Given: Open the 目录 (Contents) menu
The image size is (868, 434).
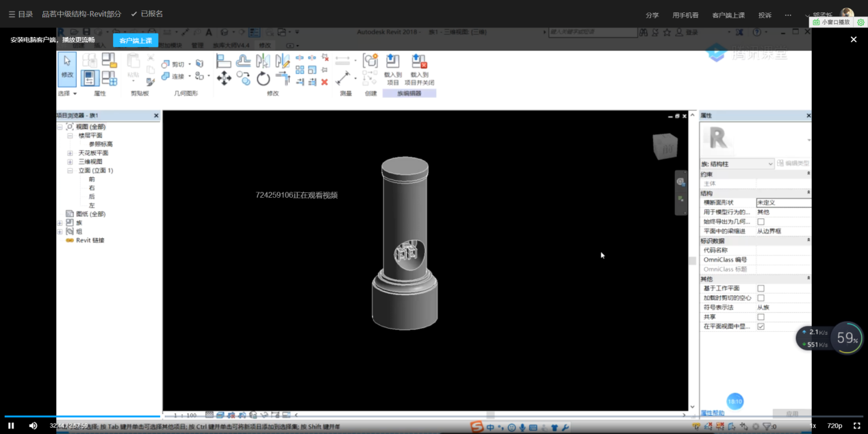Looking at the screenshot, I should click(x=21, y=14).
